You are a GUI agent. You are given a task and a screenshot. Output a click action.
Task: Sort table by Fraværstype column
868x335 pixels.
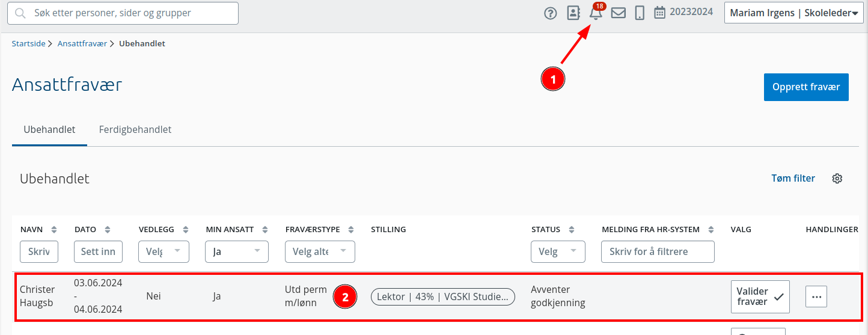click(x=352, y=230)
